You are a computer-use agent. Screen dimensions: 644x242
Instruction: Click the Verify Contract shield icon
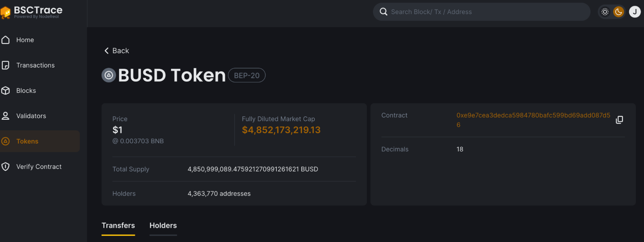(5, 167)
